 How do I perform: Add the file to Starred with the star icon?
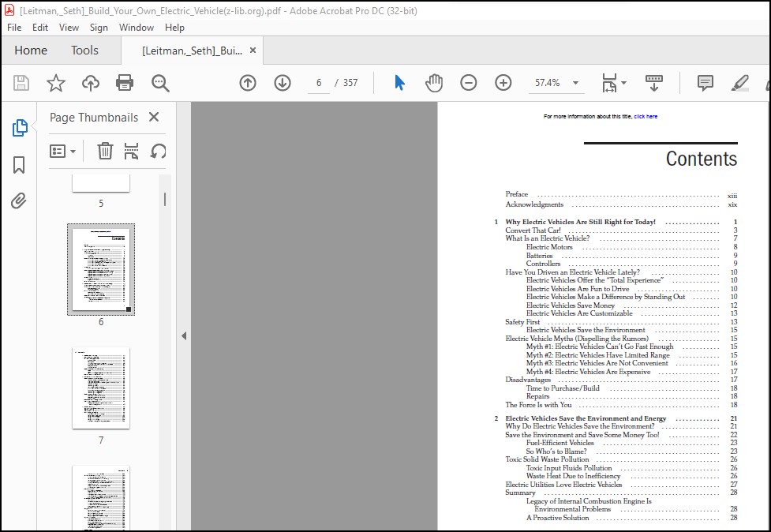pos(55,83)
